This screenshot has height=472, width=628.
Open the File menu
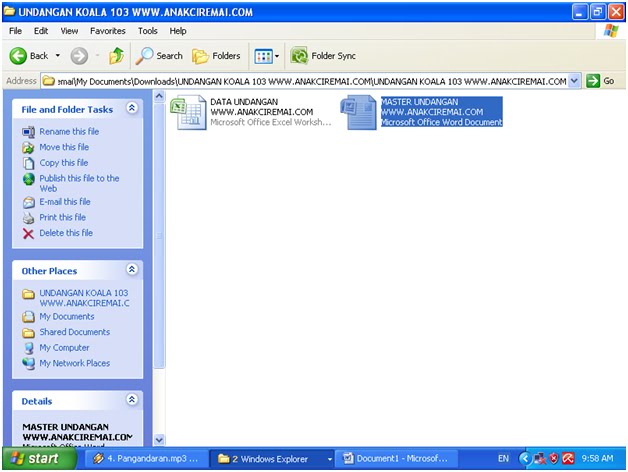(15, 31)
